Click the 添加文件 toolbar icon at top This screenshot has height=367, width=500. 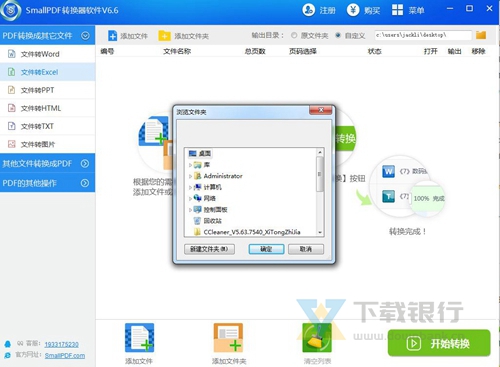click(112, 36)
